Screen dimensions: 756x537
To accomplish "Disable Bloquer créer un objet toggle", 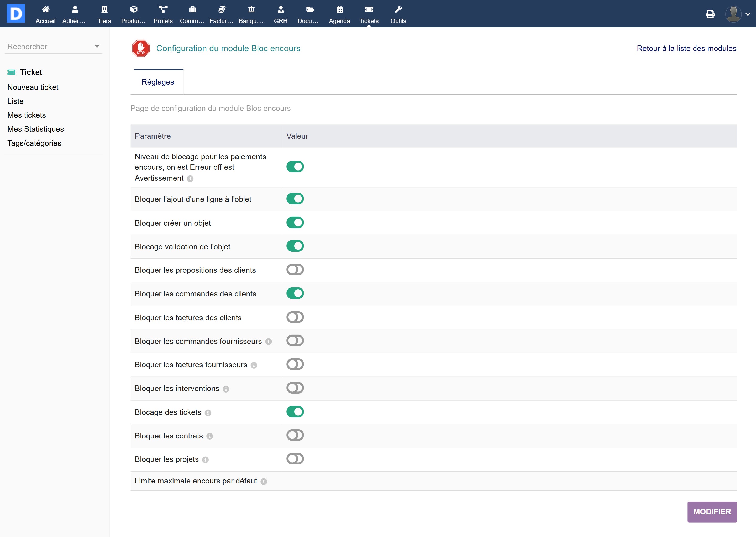I will tap(295, 223).
